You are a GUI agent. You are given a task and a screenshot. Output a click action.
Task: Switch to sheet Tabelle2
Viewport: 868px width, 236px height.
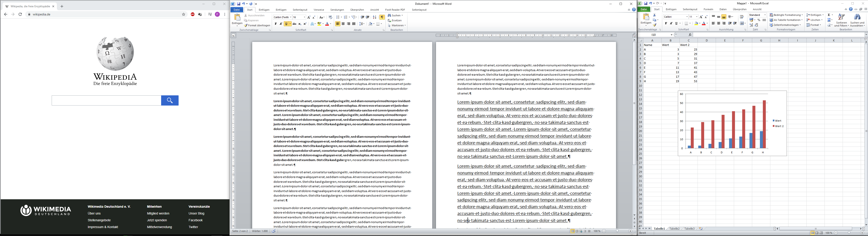674,229
